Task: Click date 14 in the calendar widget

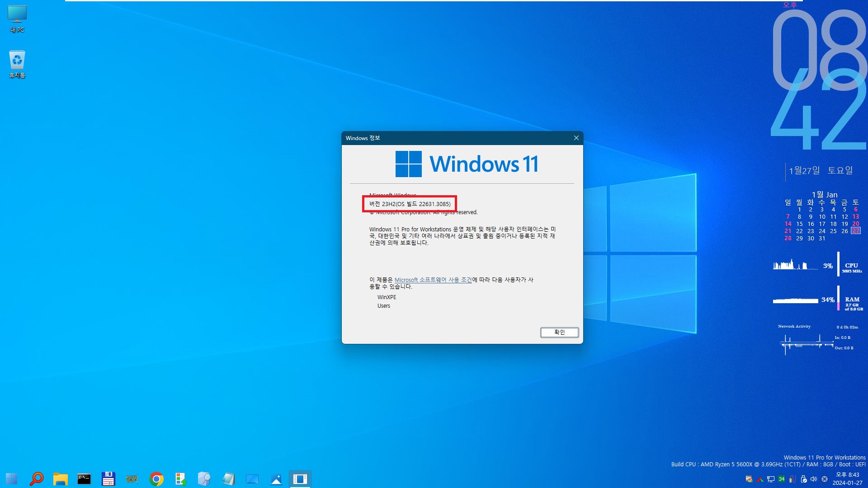Action: click(788, 224)
